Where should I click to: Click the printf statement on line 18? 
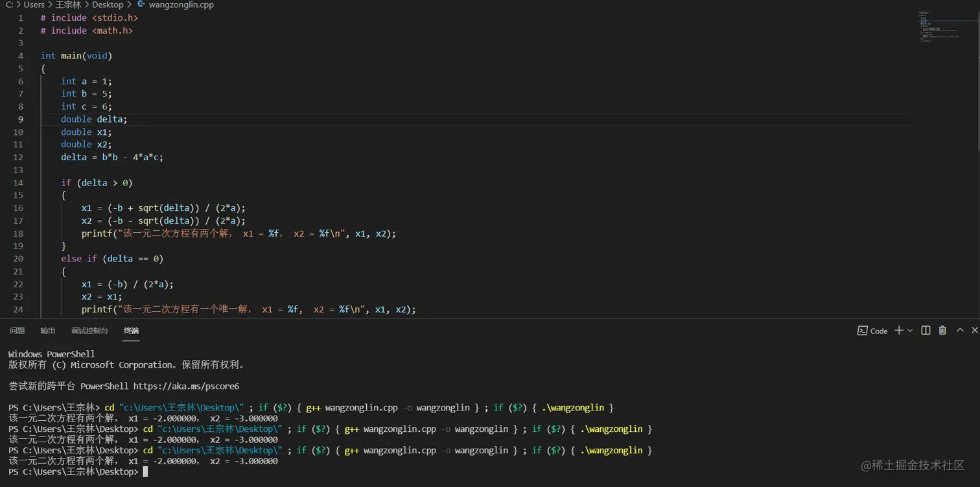(239, 233)
